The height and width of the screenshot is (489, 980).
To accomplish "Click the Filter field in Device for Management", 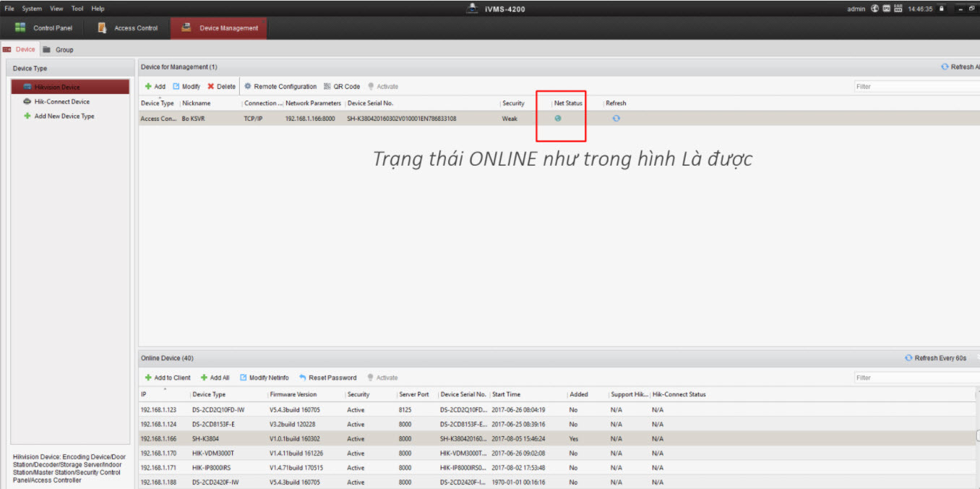I will pos(915,87).
